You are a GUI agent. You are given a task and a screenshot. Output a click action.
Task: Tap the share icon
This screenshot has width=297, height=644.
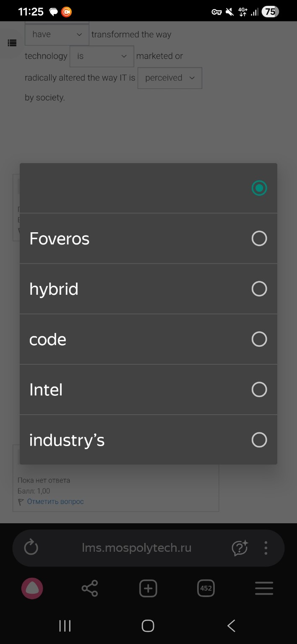(x=90, y=589)
